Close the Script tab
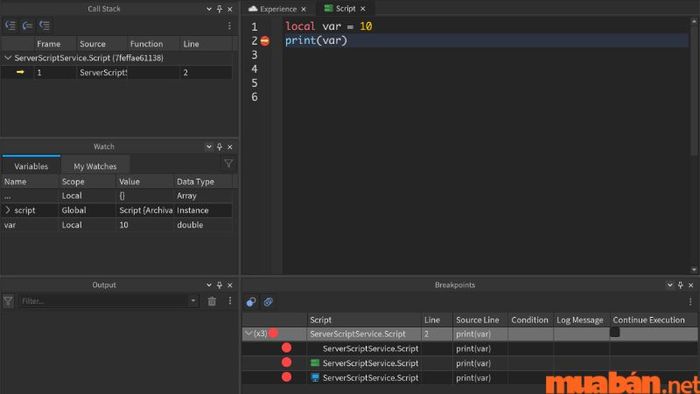Screen dimensions: 700x394 [x=363, y=9]
